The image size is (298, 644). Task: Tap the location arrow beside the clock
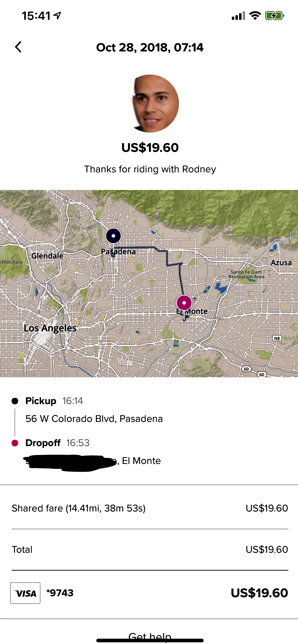57,16
